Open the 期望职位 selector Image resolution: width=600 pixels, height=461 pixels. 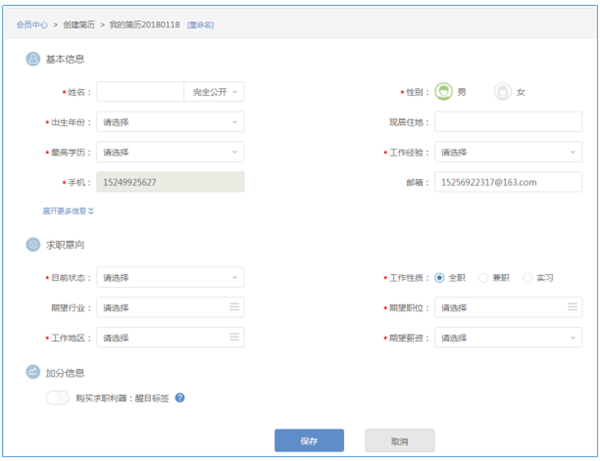tap(508, 308)
